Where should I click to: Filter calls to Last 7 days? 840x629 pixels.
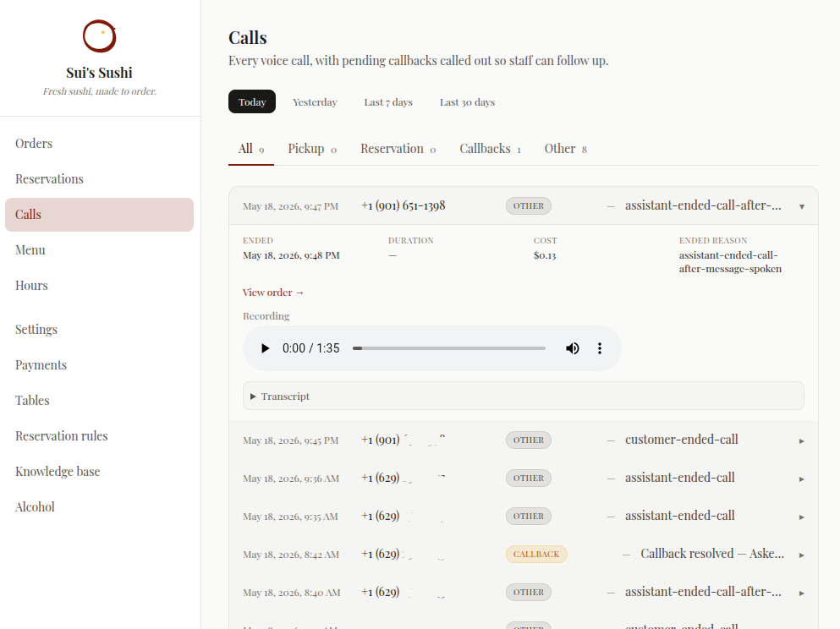click(388, 101)
